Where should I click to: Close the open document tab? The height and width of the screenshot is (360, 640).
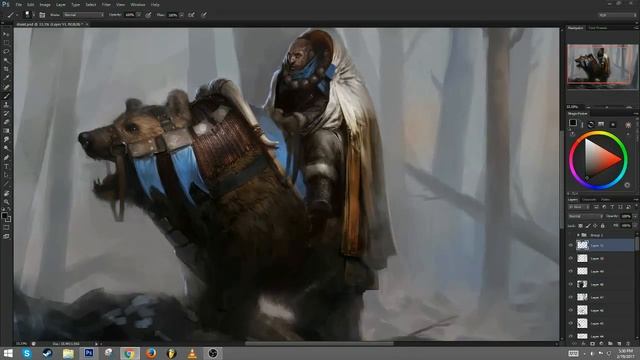(x=87, y=24)
